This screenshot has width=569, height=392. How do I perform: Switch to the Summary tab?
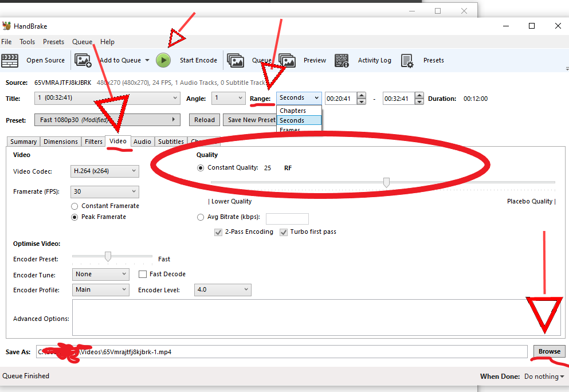click(23, 142)
